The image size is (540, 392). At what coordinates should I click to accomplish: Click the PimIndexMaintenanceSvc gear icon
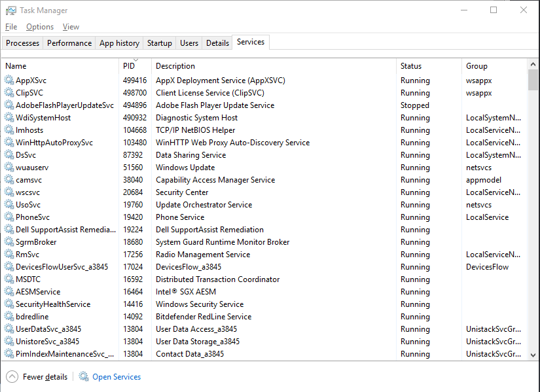(9, 354)
